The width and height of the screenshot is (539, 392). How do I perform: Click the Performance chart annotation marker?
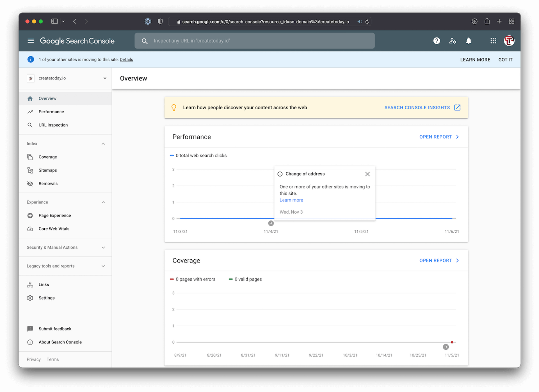tap(271, 223)
